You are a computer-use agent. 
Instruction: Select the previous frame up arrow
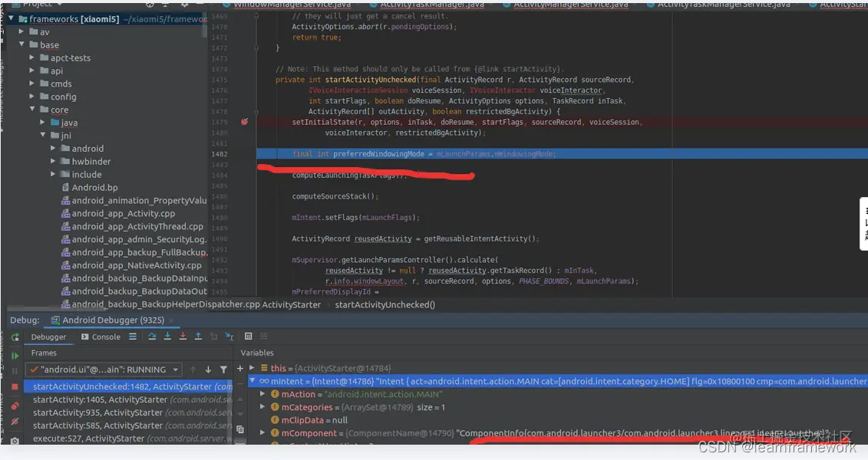pyautogui.click(x=193, y=370)
